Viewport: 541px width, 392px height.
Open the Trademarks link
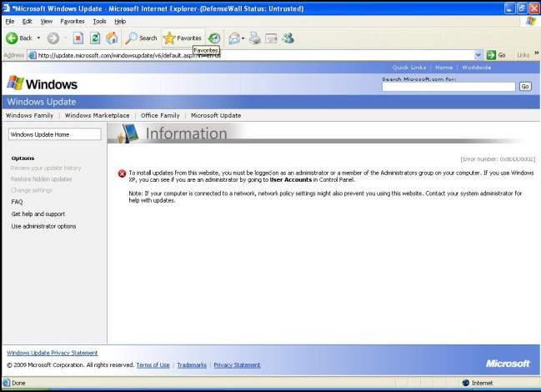click(x=192, y=365)
